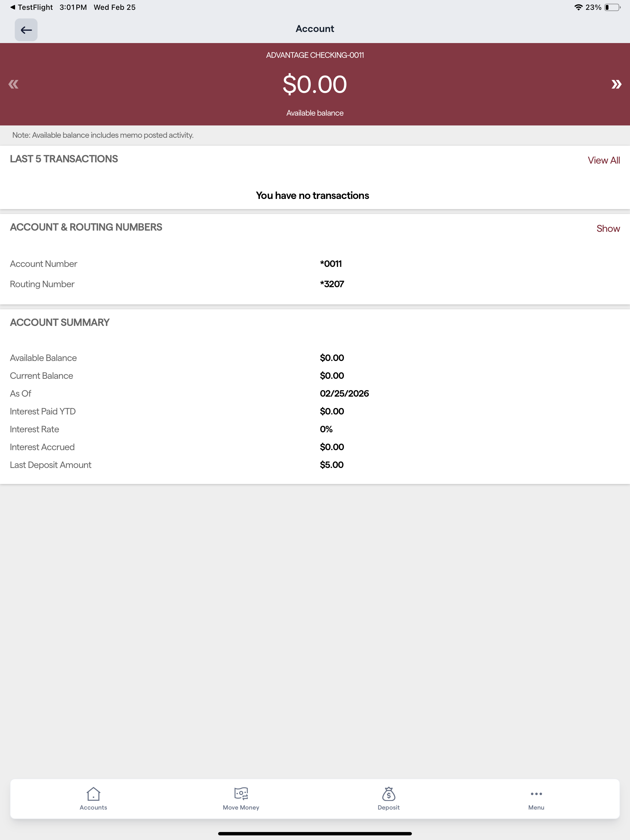Tap Last Deposit Amount value $5.00

tap(331, 465)
